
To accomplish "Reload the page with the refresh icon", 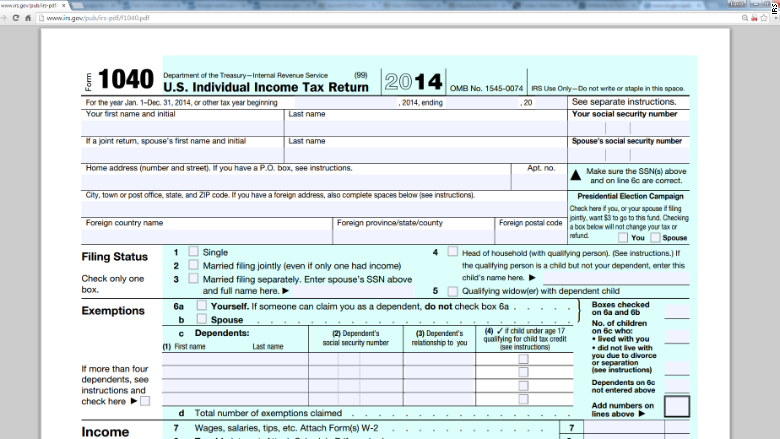I will coord(16,18).
